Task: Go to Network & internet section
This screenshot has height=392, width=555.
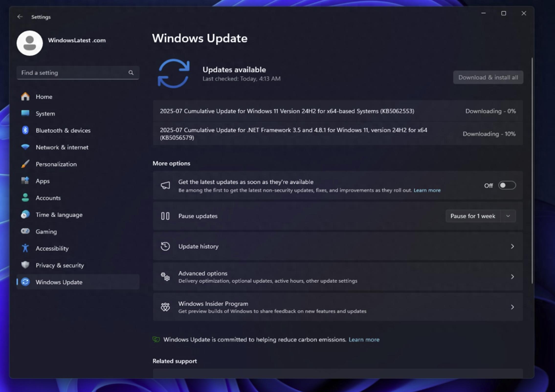Action: click(x=62, y=147)
